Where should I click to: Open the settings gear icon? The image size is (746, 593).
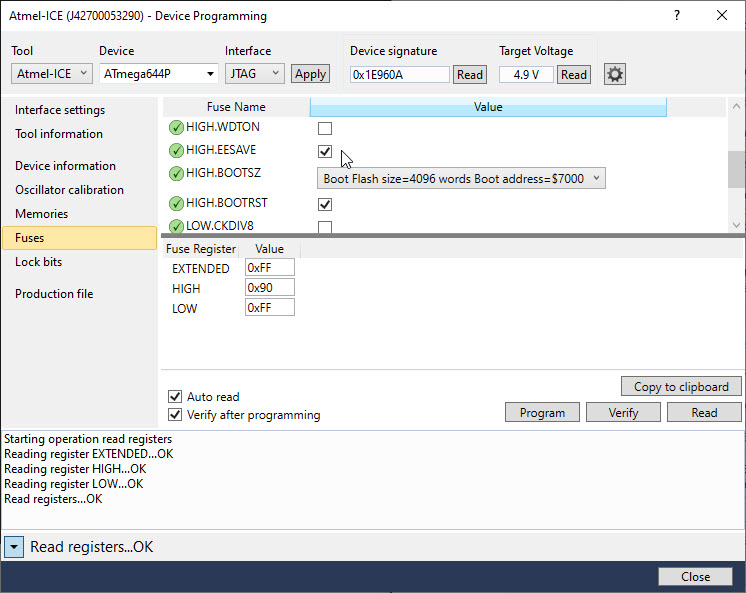tap(615, 74)
